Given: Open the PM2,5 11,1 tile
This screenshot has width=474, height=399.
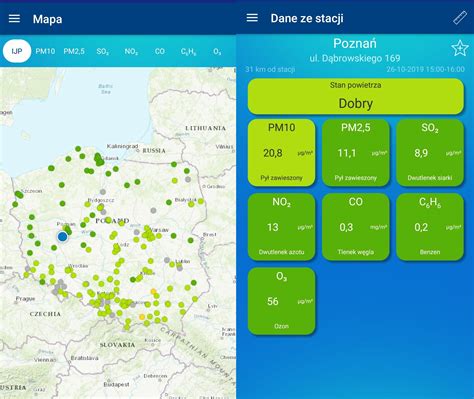Looking at the screenshot, I should 356,152.
